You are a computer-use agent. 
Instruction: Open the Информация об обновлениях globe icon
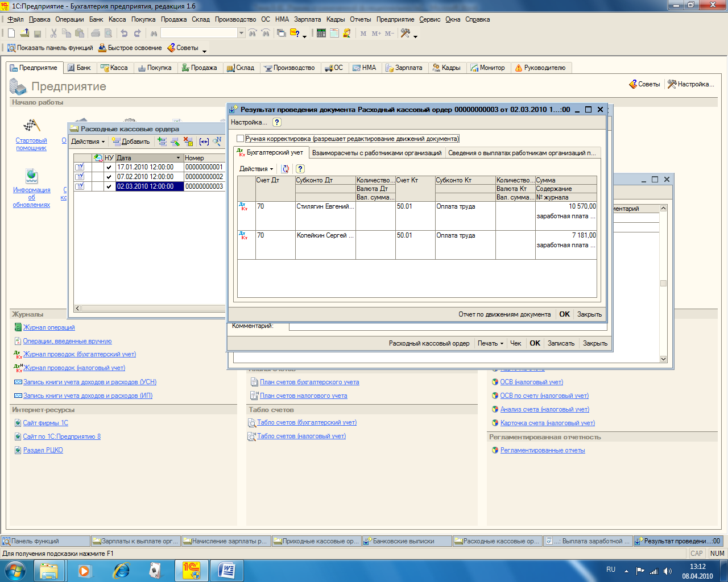point(32,175)
